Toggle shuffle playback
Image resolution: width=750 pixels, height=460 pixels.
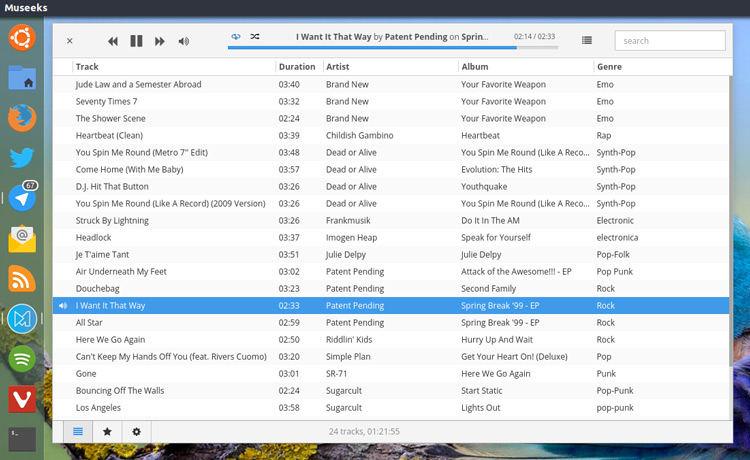point(255,36)
